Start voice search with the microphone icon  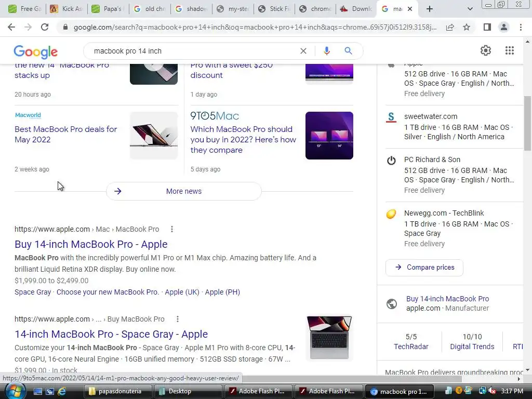[x=326, y=51]
